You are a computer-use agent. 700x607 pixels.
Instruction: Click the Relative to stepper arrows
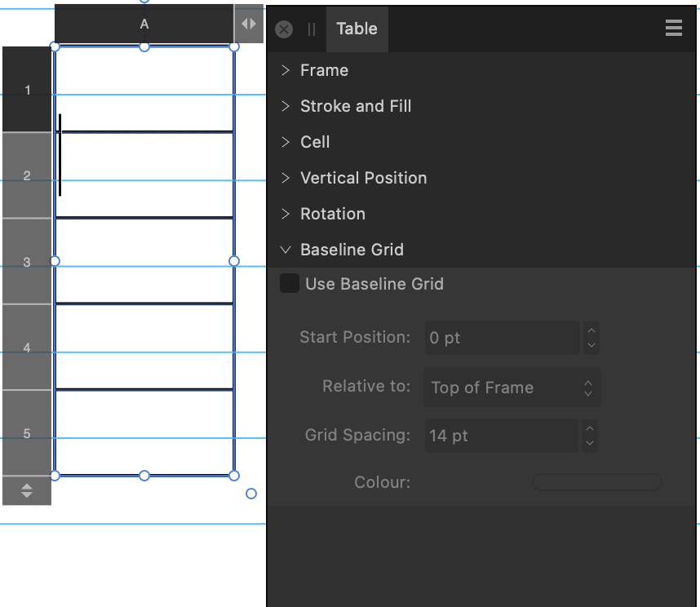click(x=587, y=388)
